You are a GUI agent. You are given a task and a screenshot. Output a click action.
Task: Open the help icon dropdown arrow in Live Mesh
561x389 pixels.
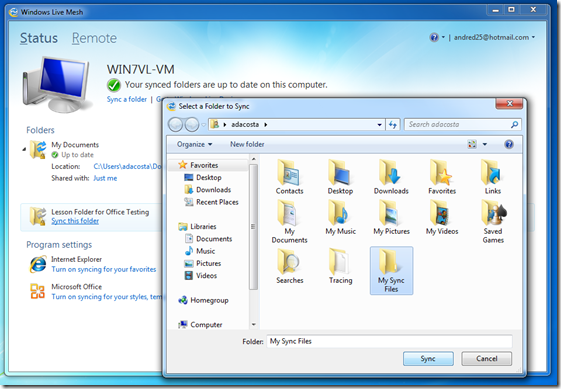coord(443,37)
